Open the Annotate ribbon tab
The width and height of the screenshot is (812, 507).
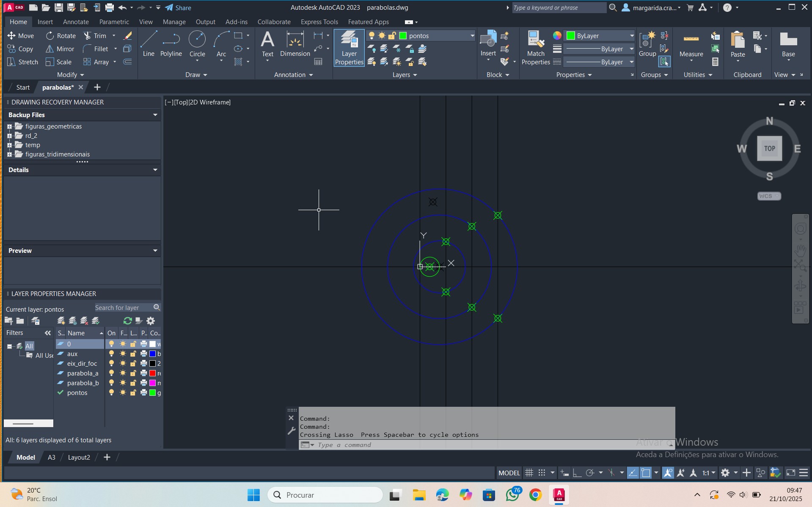pyautogui.click(x=76, y=22)
